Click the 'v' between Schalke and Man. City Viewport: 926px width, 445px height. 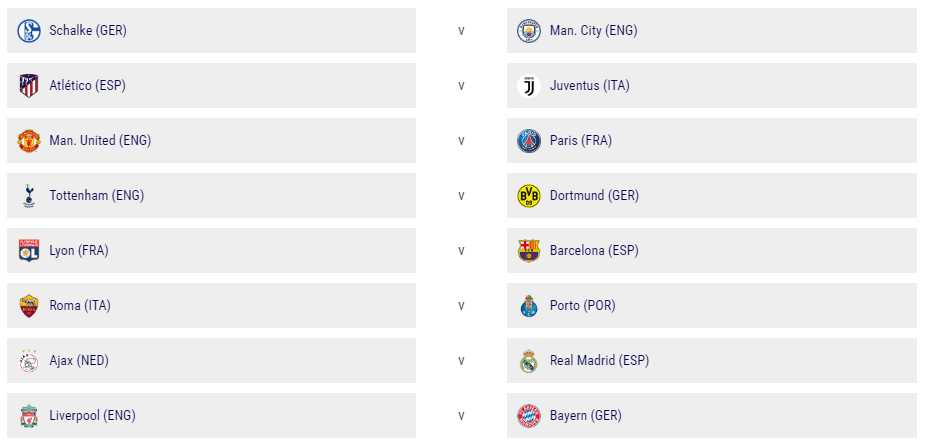(461, 31)
